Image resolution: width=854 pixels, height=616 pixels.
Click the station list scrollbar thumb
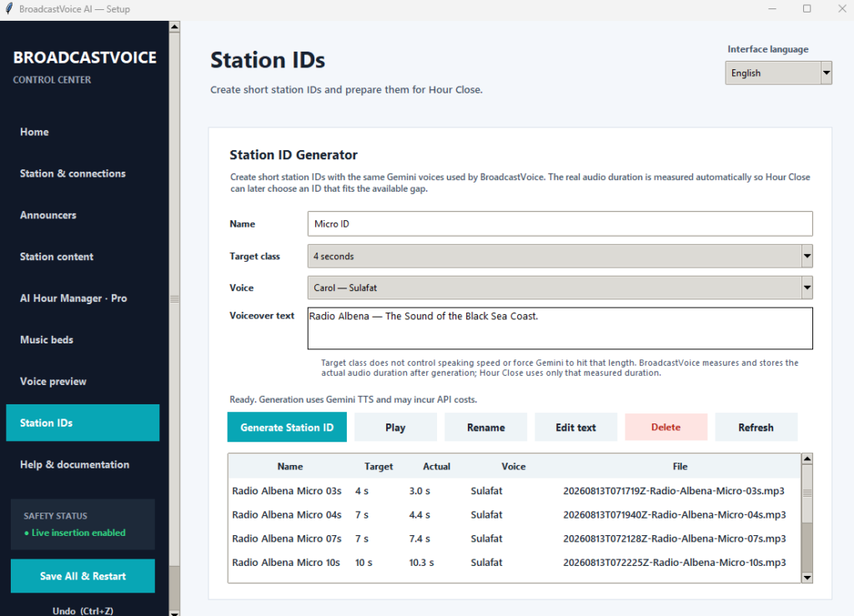tap(807, 493)
